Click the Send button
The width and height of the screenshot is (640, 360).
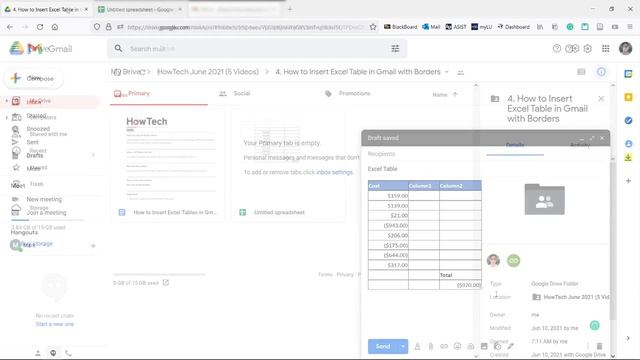point(382,346)
